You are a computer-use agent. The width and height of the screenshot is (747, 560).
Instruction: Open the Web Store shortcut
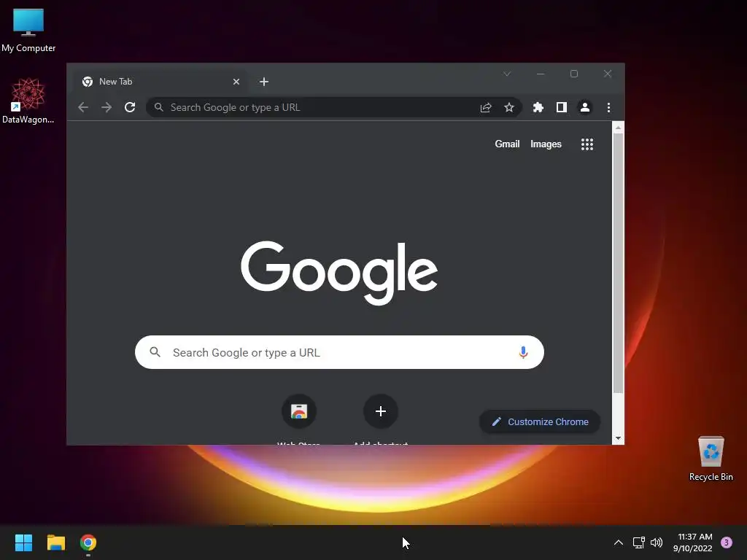coord(299,411)
